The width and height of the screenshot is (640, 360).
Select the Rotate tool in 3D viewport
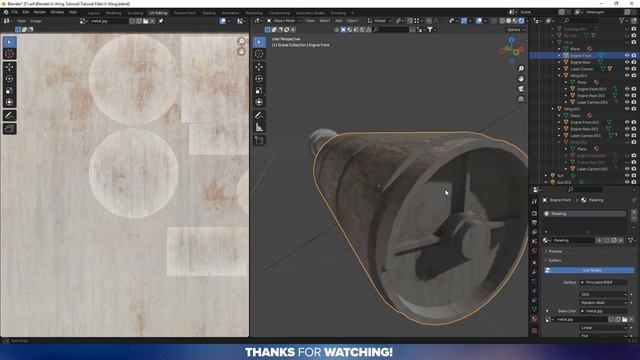259,79
